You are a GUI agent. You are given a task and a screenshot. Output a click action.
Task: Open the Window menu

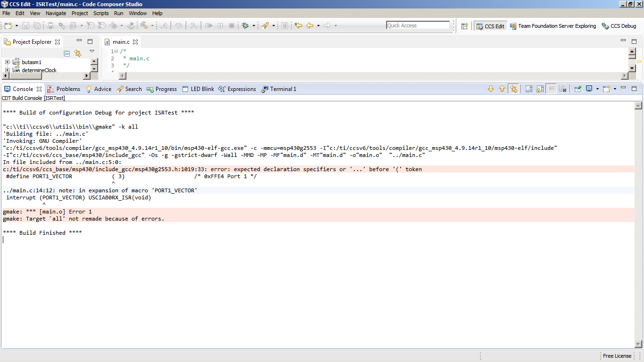(138, 13)
